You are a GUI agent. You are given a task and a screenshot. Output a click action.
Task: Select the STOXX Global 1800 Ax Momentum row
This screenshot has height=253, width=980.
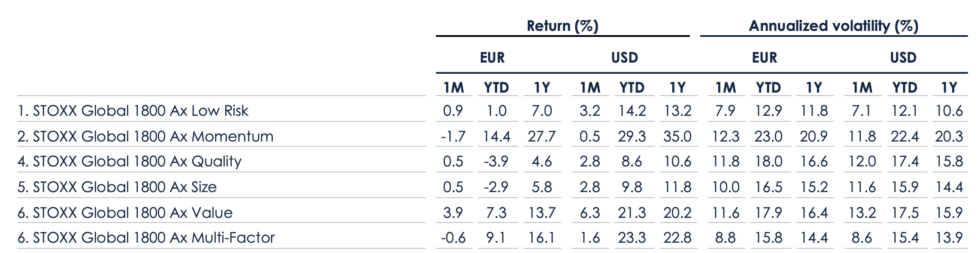145,136
